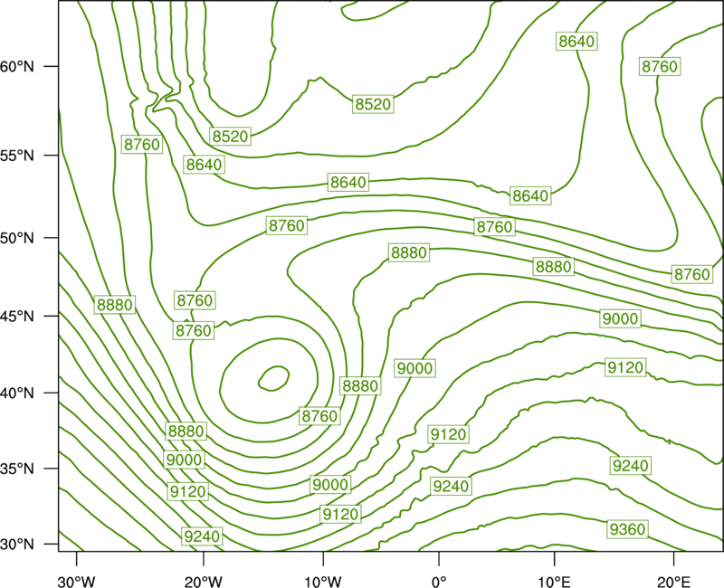Select the 9360 contour label
724x588 pixels.
pyautogui.click(x=627, y=529)
